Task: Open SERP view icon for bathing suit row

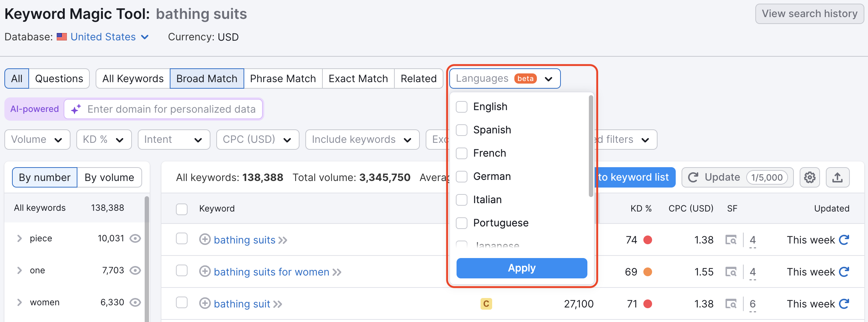Action: tap(731, 303)
